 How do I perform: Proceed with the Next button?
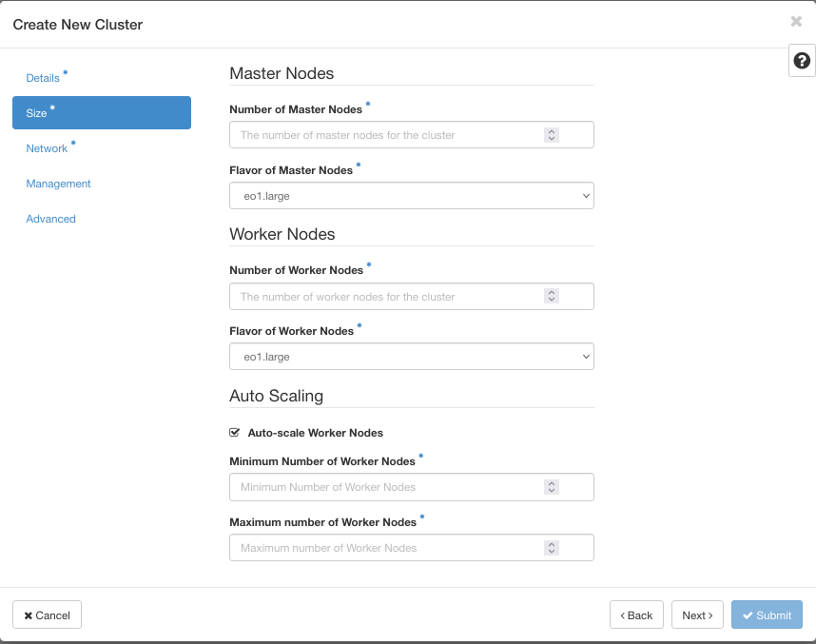pos(697,615)
